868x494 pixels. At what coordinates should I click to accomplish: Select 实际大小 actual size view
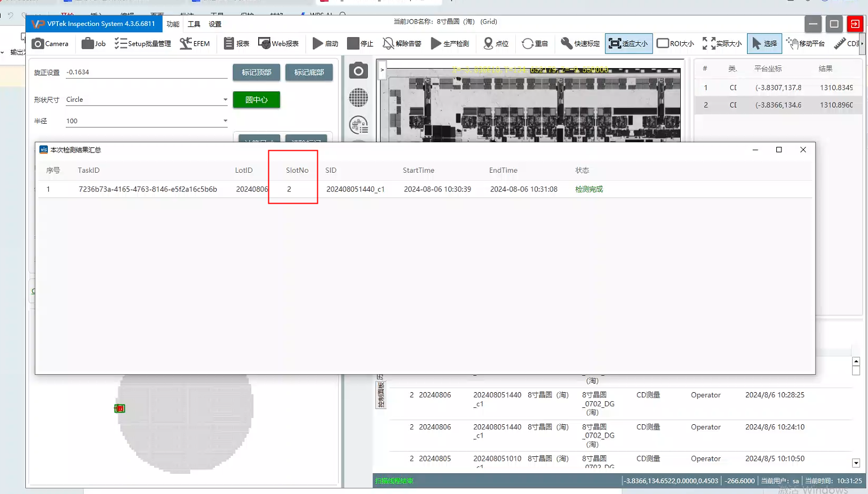pyautogui.click(x=722, y=43)
